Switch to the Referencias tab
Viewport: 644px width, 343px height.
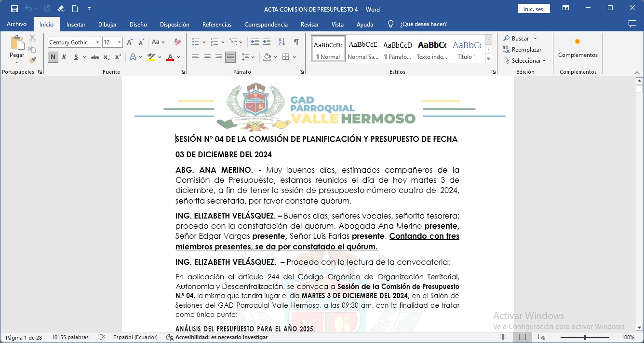click(x=216, y=24)
